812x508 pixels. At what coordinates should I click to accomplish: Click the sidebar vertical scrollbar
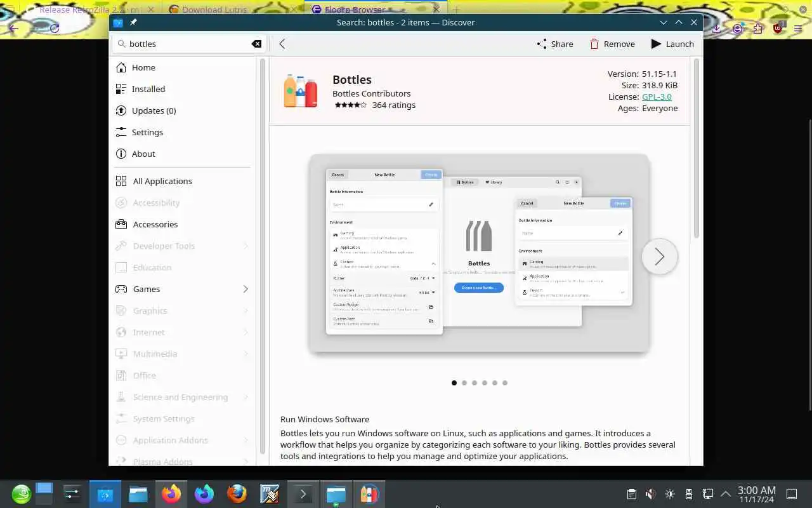263,256
